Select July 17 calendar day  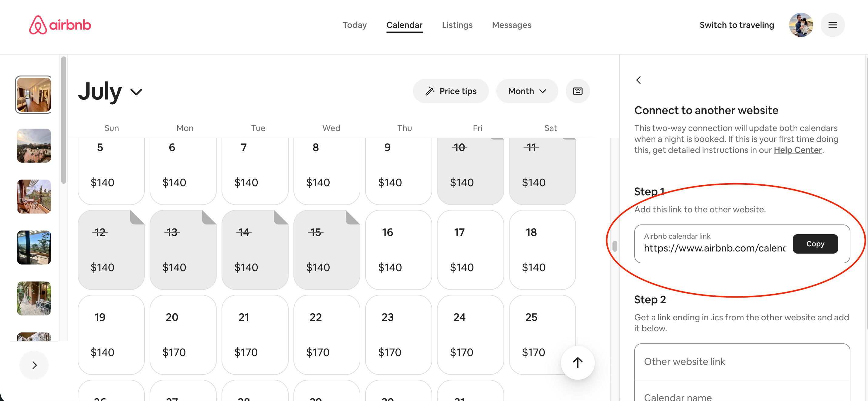pyautogui.click(x=470, y=250)
